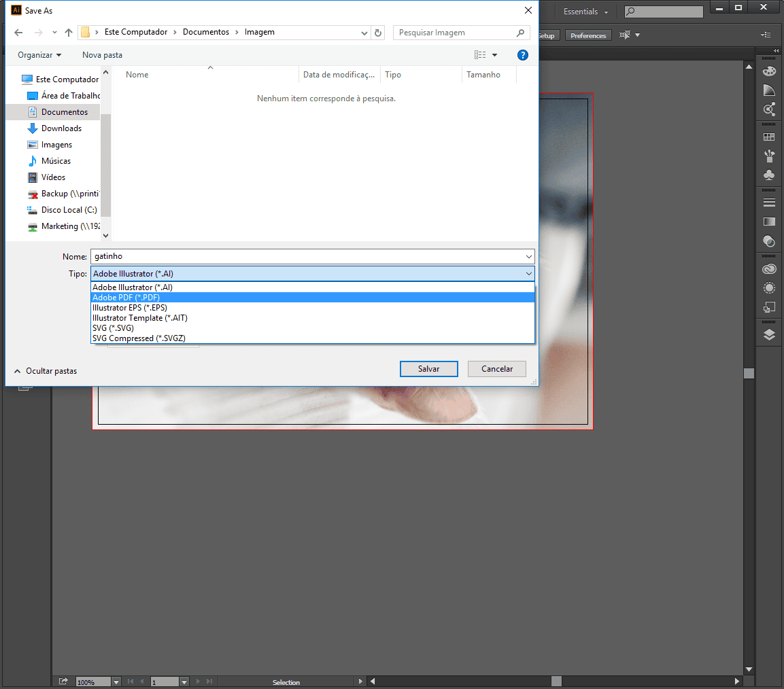The width and height of the screenshot is (784, 689).
Task: Choose Illustrator Template (*.AIT) format
Action: tap(313, 318)
